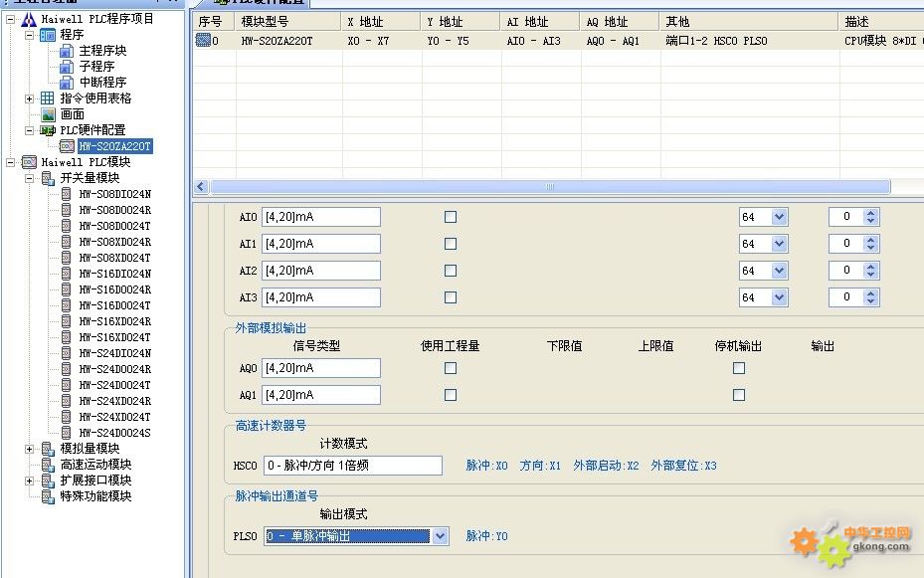
Task: Click the row 0 module icon in the table
Action: click(x=203, y=40)
